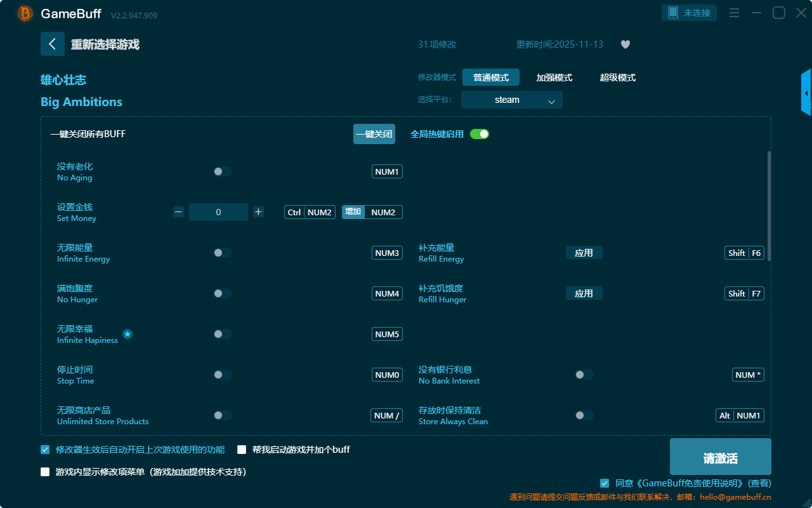Switch to the 加强模式 tab
Screen dimensions: 812x508
pyautogui.click(x=554, y=77)
